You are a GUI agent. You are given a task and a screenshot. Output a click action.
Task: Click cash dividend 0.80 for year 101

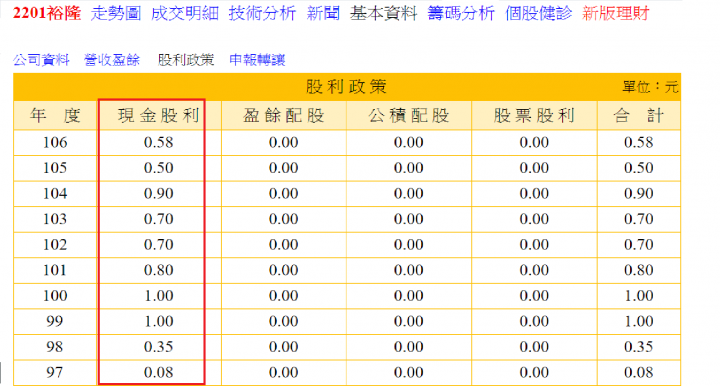click(x=158, y=270)
